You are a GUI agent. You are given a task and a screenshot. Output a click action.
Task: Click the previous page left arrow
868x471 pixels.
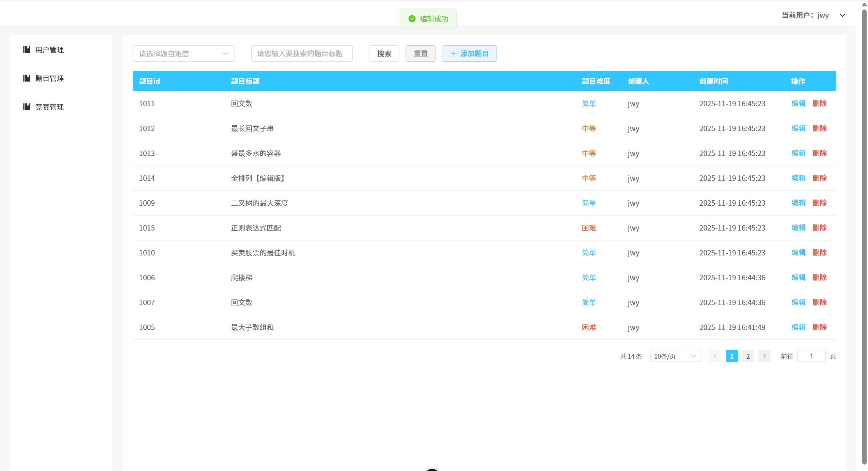pos(715,356)
